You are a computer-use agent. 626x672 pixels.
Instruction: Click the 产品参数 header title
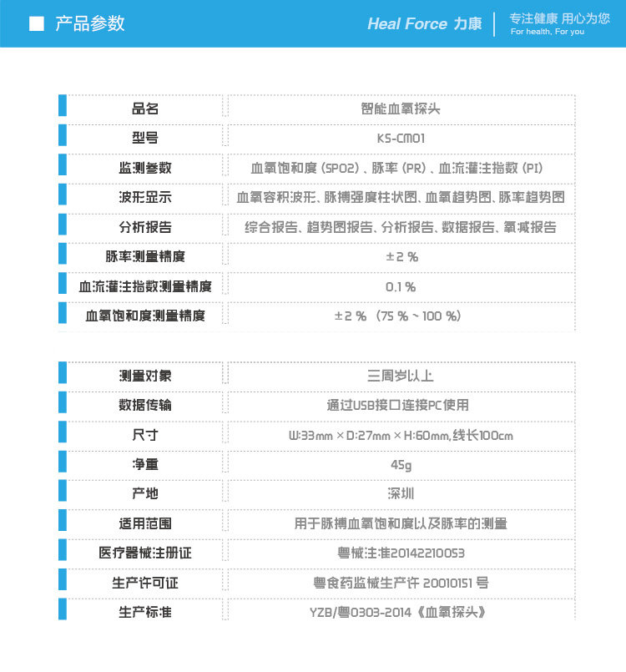[90, 23]
